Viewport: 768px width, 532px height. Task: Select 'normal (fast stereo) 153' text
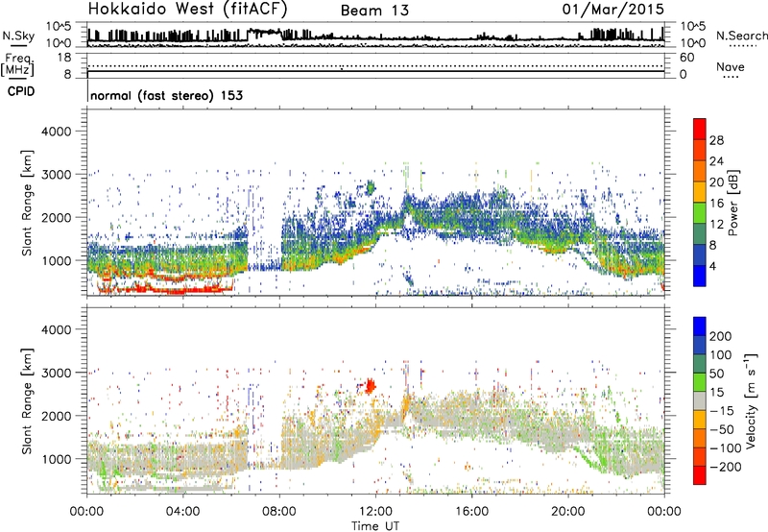point(166,95)
